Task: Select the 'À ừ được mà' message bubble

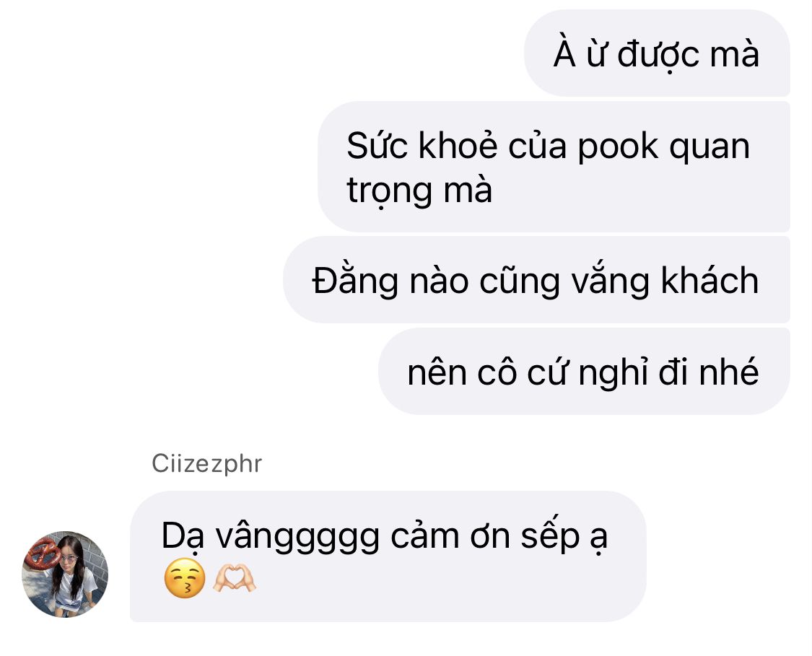Action: (x=657, y=53)
